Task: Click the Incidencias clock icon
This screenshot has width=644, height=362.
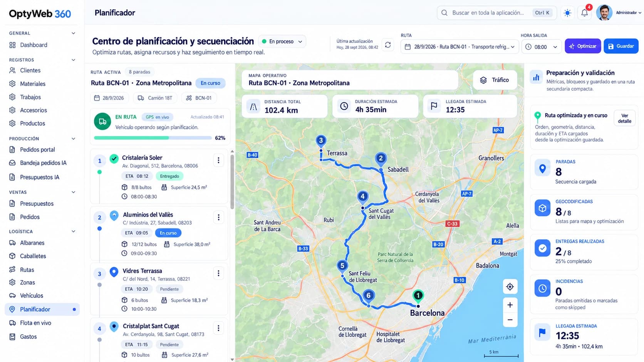Action: pyautogui.click(x=542, y=288)
